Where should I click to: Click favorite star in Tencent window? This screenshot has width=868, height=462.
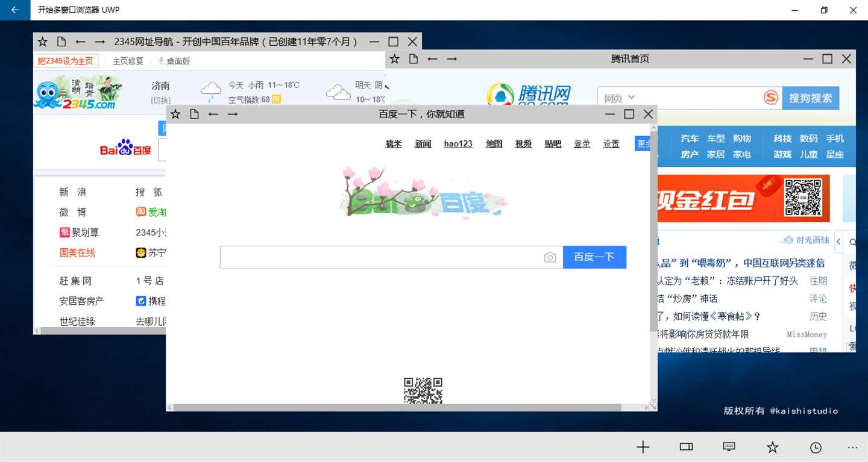394,58
